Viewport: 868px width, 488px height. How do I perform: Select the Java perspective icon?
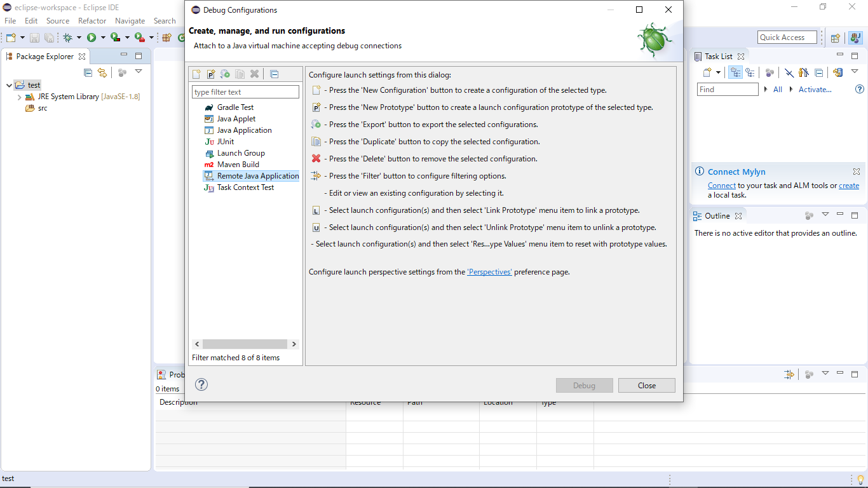[855, 37]
